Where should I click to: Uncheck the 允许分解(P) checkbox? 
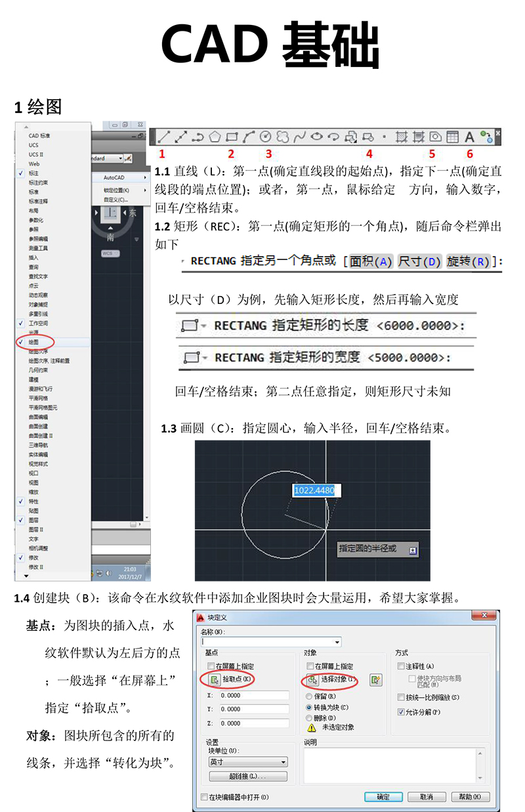[401, 712]
